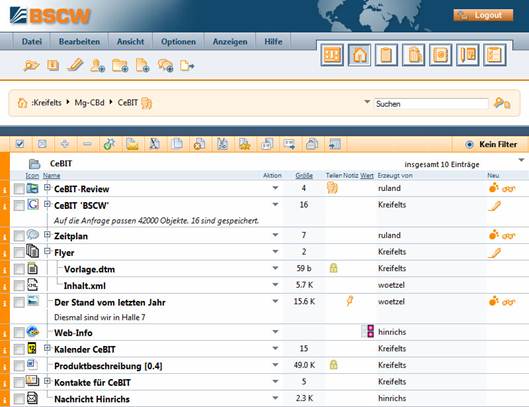This screenshot has width=529, height=407.
Task: Check the CeBIT-Review checkbox
Action: coord(19,189)
